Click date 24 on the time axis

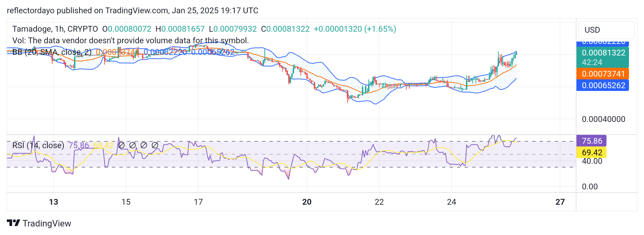pyautogui.click(x=452, y=202)
